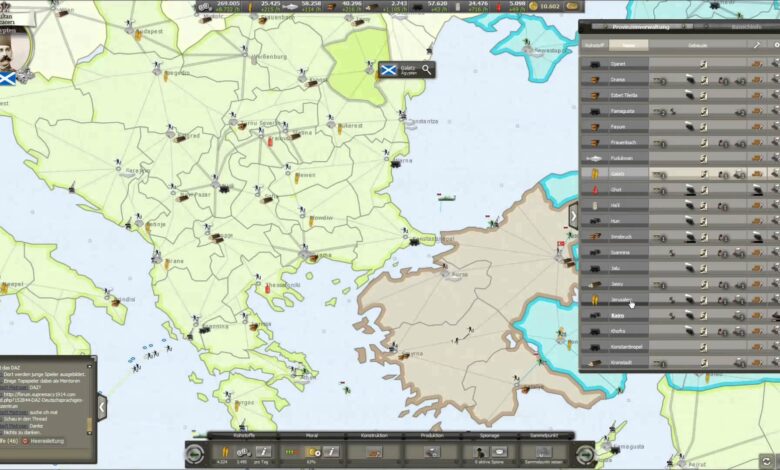The image size is (780, 470).
Task: Open the info button under Moral
Action: click(331, 452)
